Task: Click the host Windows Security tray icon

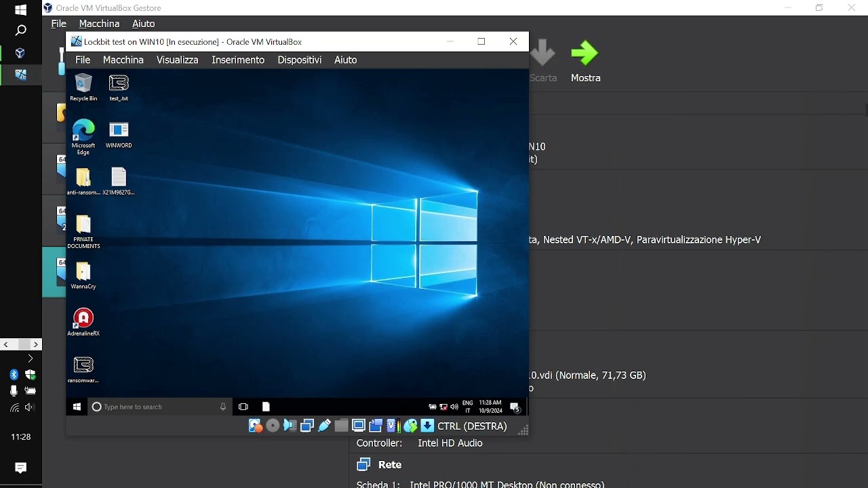Action: point(30,375)
